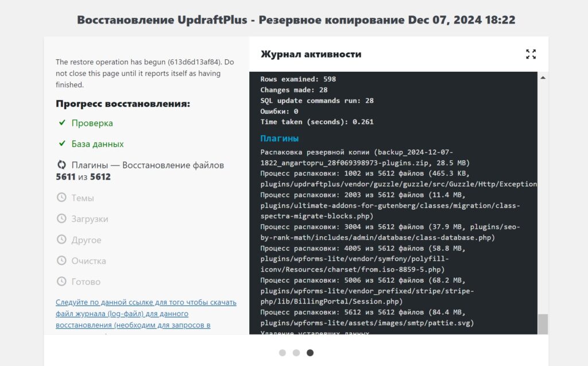This screenshot has height=366, width=588.
Task: Expand the activity log to fullscreen
Action: tap(531, 54)
